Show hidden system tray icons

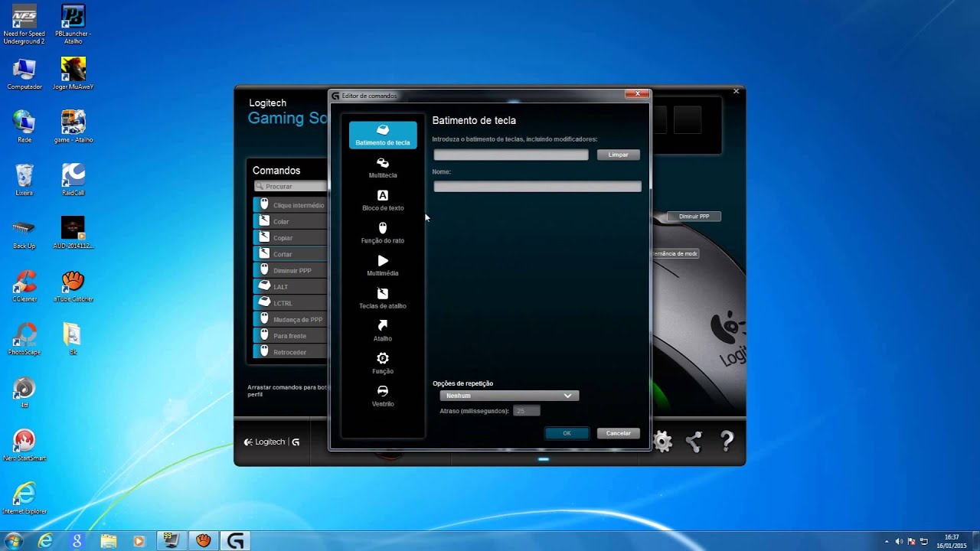point(887,542)
